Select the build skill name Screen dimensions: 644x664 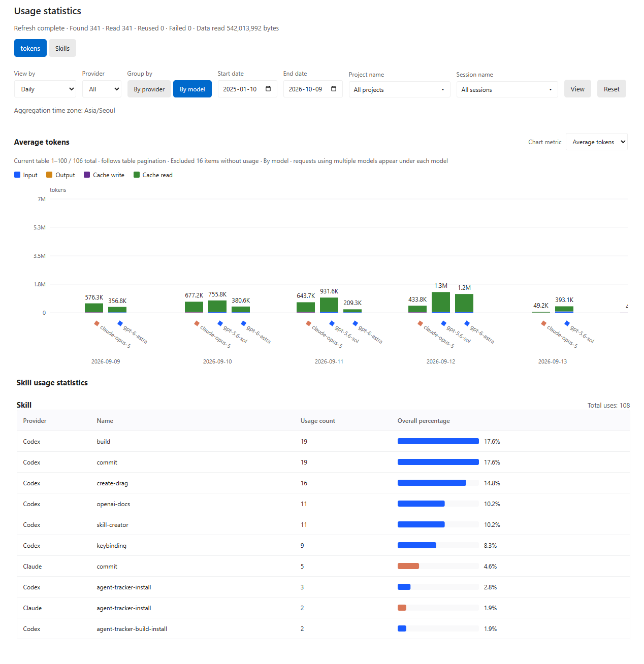tap(104, 442)
